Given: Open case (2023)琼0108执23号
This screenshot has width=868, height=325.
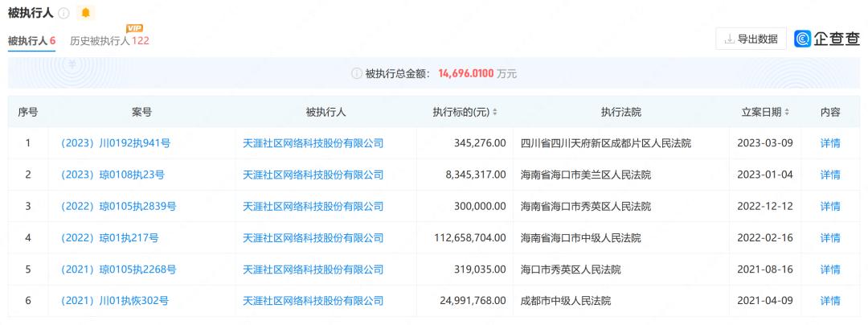Looking at the screenshot, I should point(113,175).
